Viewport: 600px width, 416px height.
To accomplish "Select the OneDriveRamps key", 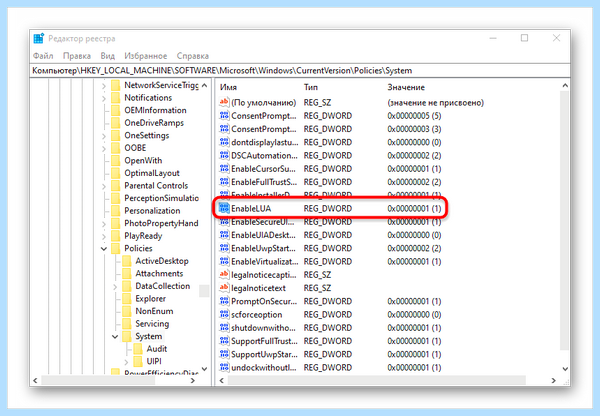I will coord(154,123).
